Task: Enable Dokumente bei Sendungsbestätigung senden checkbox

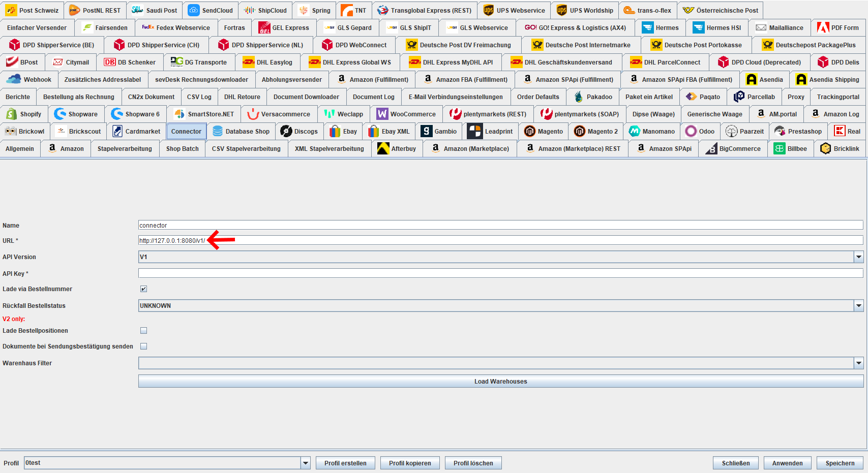Action: point(143,346)
